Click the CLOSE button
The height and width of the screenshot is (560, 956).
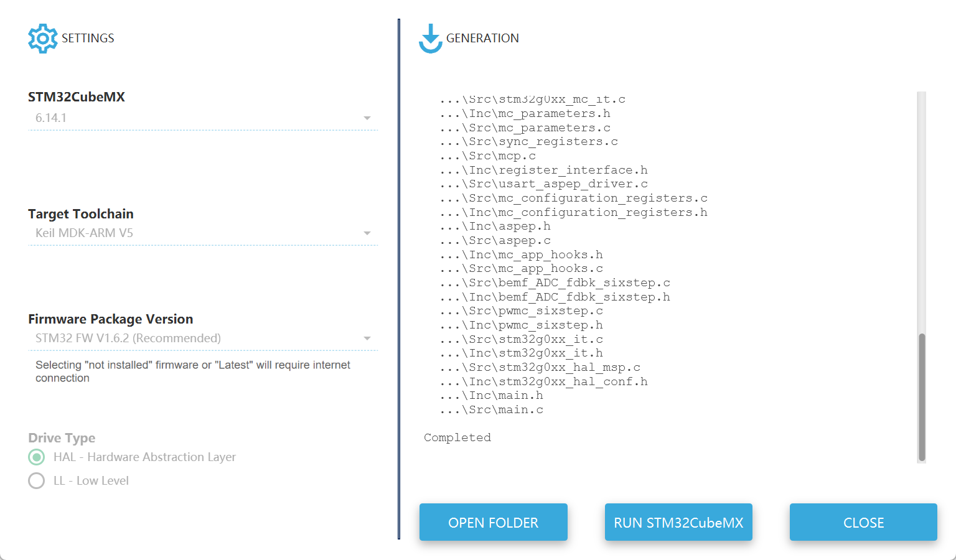[863, 522]
